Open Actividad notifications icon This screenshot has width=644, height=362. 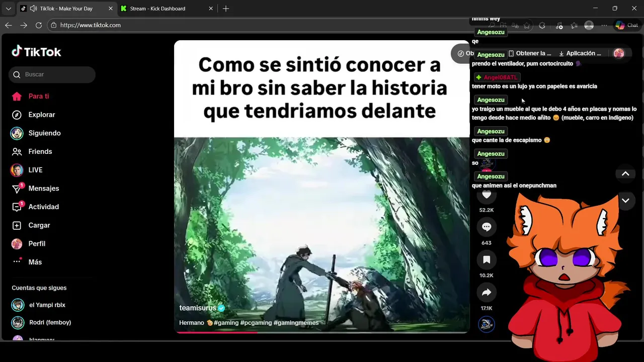(17, 207)
